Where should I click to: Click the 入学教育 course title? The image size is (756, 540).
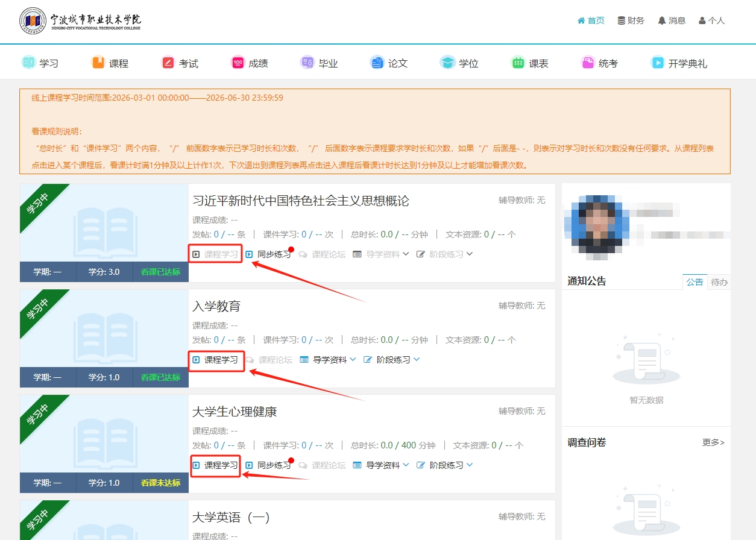point(216,306)
